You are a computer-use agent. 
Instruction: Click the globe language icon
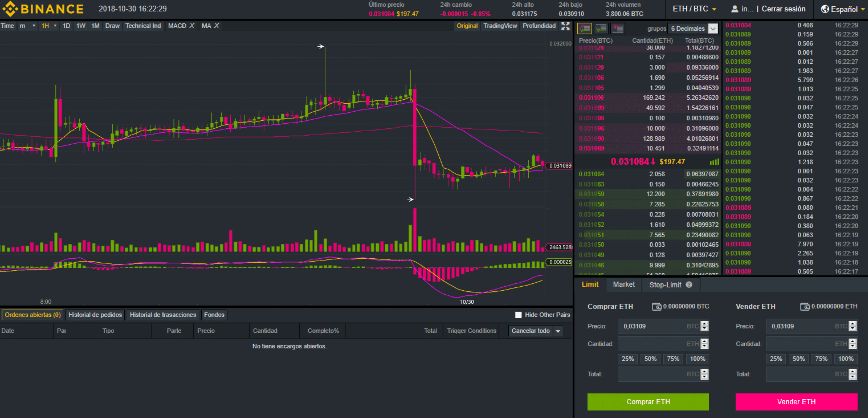tap(825, 9)
